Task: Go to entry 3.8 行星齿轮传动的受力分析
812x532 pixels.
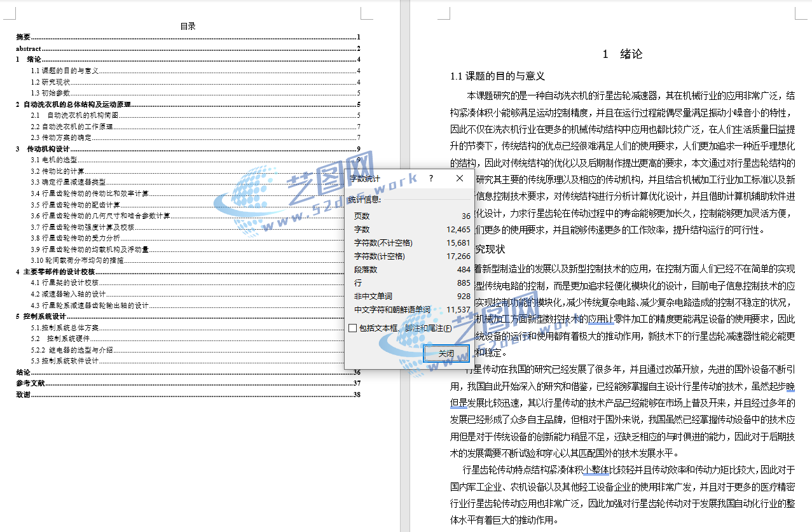Action: 187,238
